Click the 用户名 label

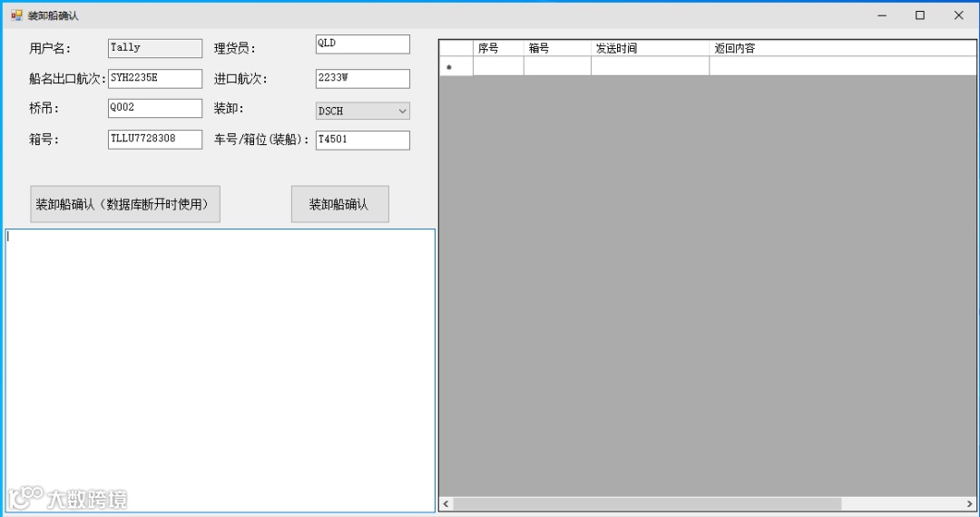(x=50, y=48)
